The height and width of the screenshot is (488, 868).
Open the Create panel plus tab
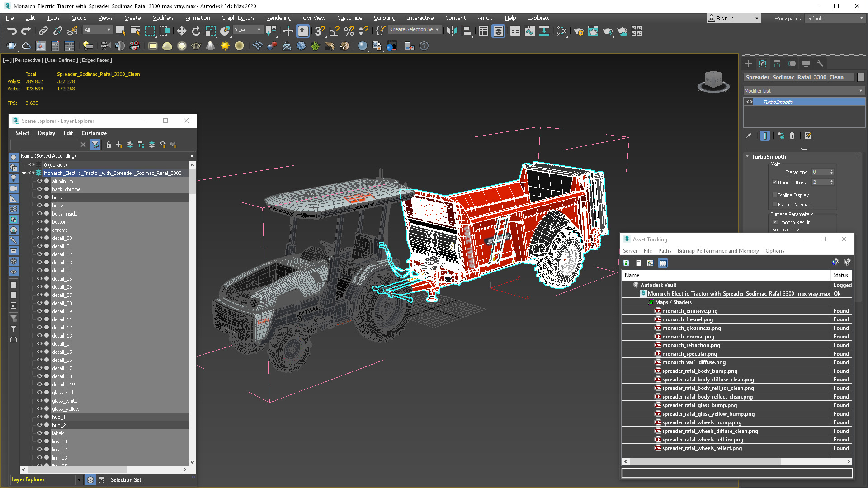point(748,64)
